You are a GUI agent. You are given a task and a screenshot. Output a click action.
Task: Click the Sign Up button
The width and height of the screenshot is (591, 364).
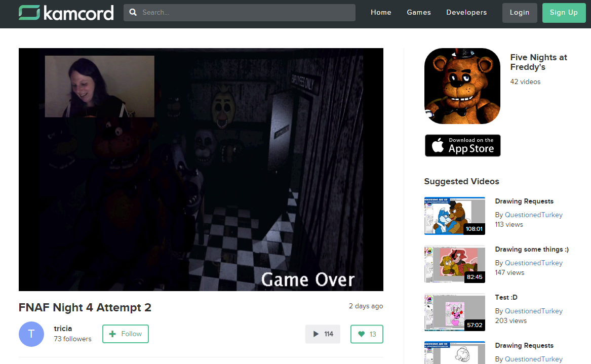(x=564, y=13)
